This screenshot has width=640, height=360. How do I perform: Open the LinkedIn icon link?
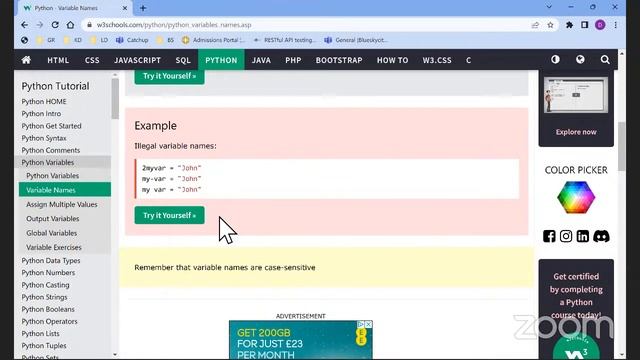pyautogui.click(x=582, y=236)
